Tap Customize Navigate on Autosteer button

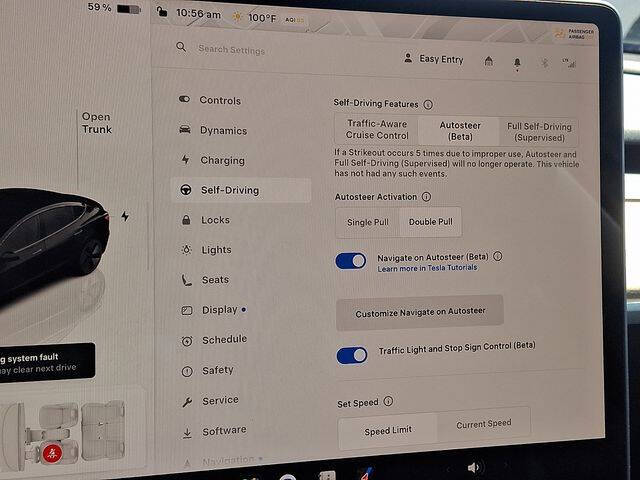pos(420,312)
